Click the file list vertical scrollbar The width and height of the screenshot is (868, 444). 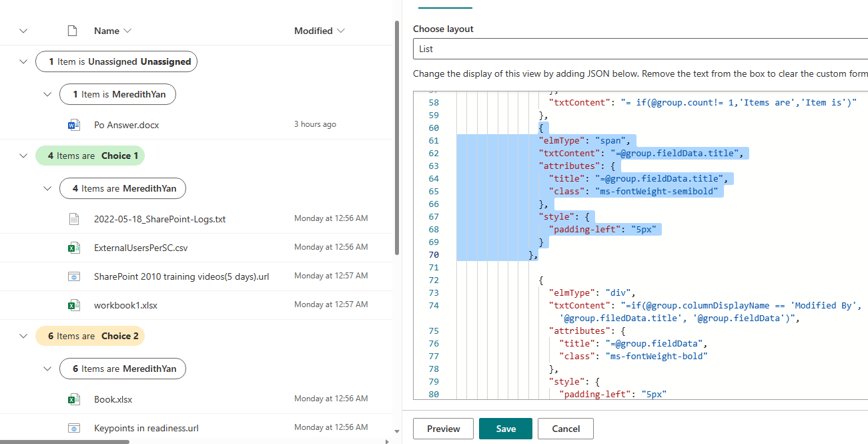pyautogui.click(x=397, y=137)
